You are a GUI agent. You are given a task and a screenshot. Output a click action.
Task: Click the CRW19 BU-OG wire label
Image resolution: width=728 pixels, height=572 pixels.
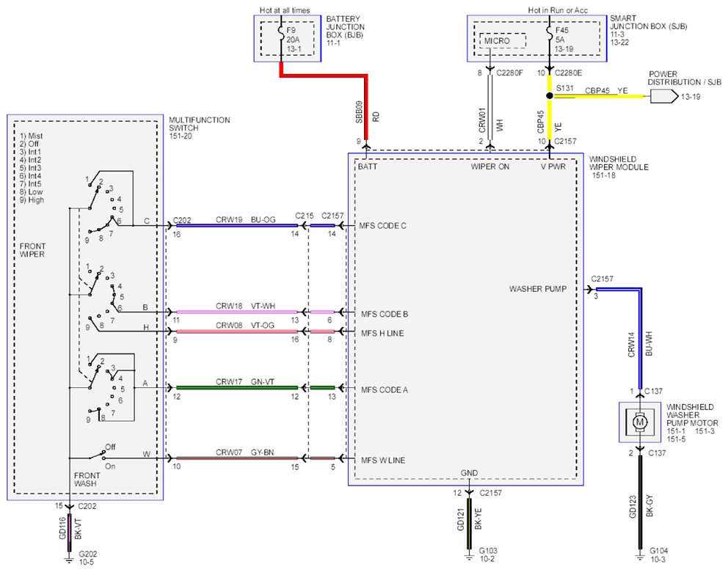click(246, 219)
